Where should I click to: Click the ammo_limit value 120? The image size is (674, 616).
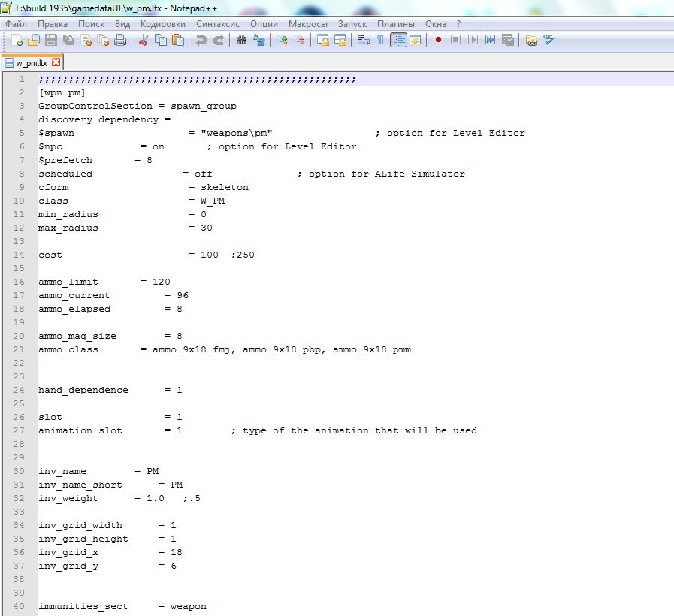tap(162, 282)
